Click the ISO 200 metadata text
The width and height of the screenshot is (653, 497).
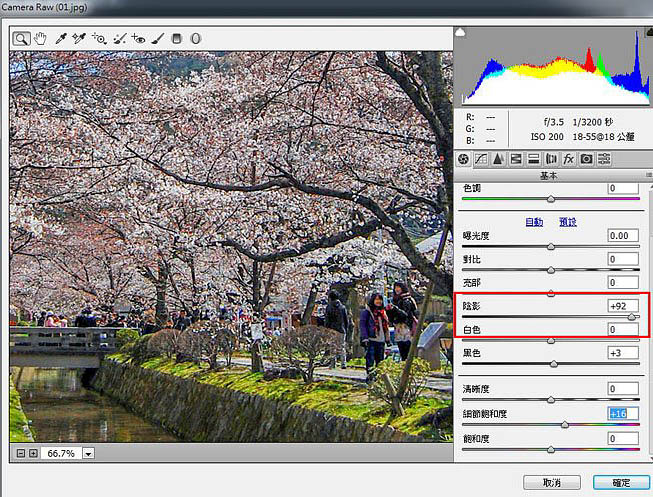(x=547, y=137)
